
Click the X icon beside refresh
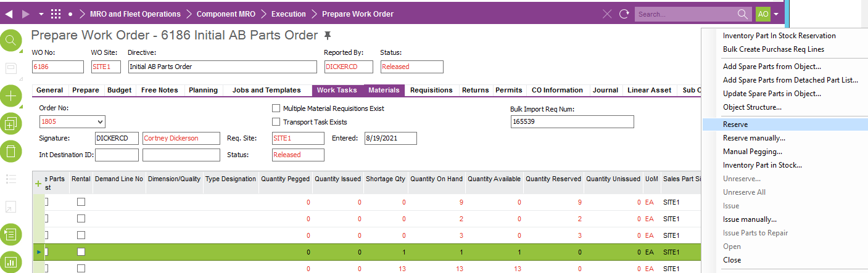click(607, 14)
